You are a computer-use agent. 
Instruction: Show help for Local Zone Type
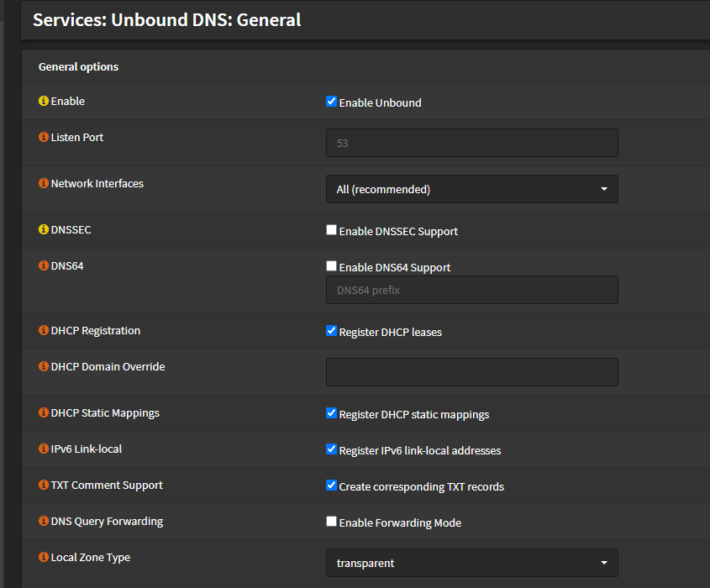[44, 557]
